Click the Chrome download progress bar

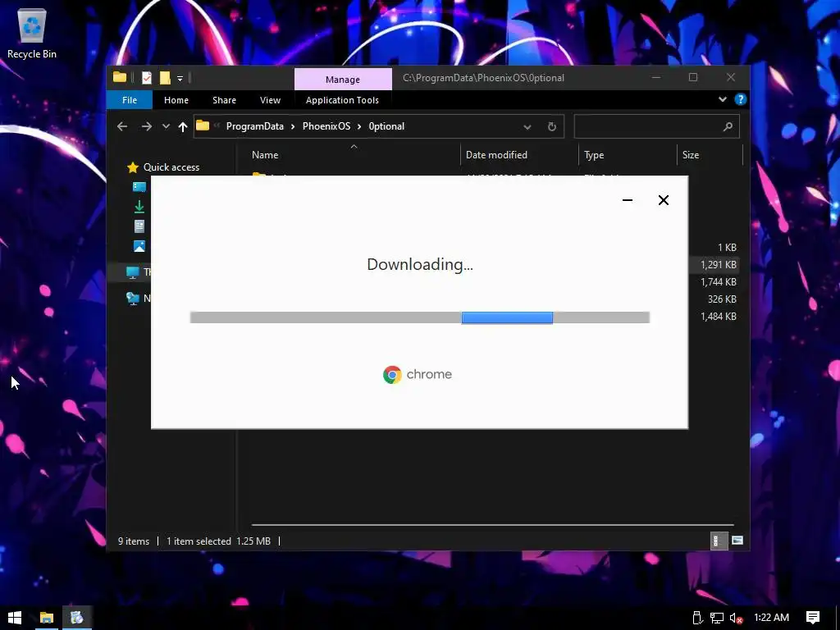click(x=419, y=317)
